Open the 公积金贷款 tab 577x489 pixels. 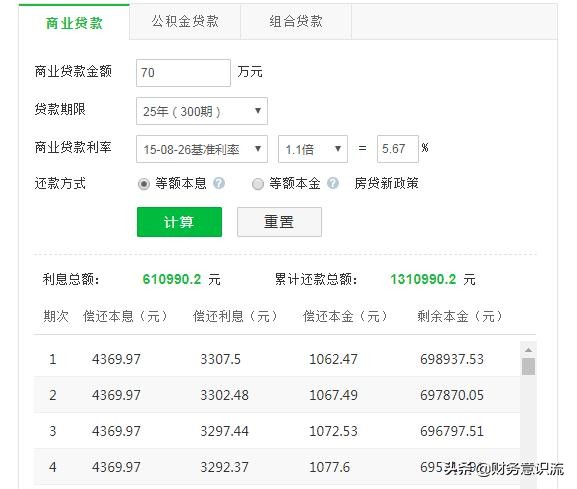pos(185,21)
